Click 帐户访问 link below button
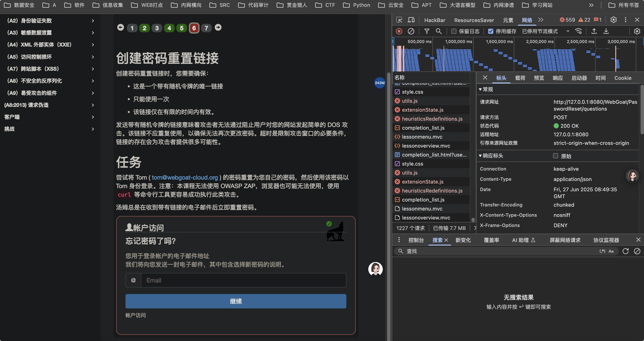Screen dimensions: 644x341 (x=136, y=315)
